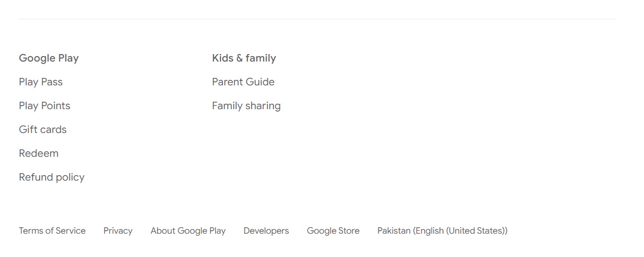Viewport: 644px width, 257px height.
Task: Click the Gift cards footer link
Action: coord(43,129)
